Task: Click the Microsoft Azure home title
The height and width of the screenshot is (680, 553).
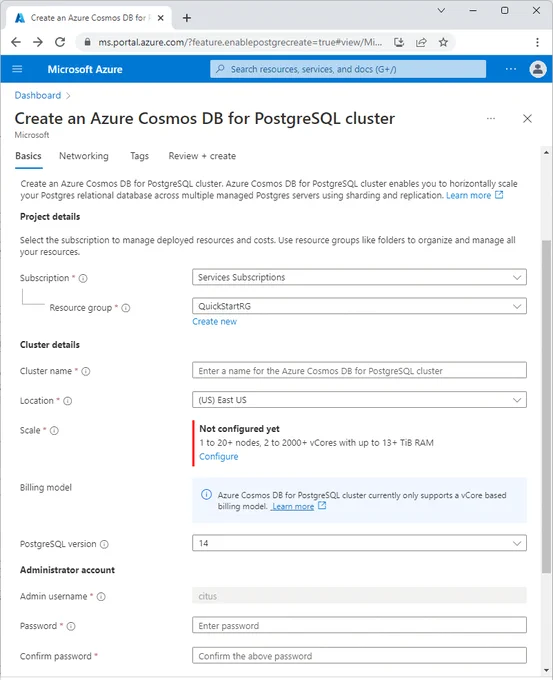Action: 85,69
